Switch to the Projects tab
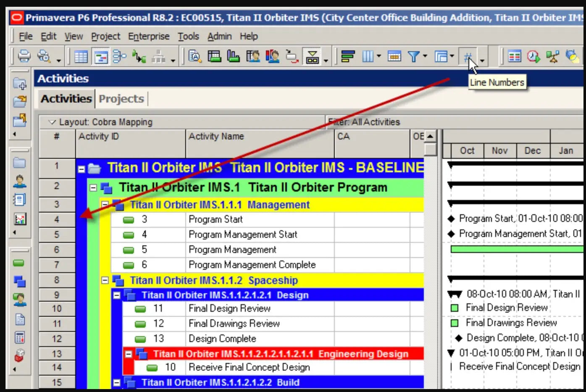Screen dimensions: 586x392 (x=121, y=99)
